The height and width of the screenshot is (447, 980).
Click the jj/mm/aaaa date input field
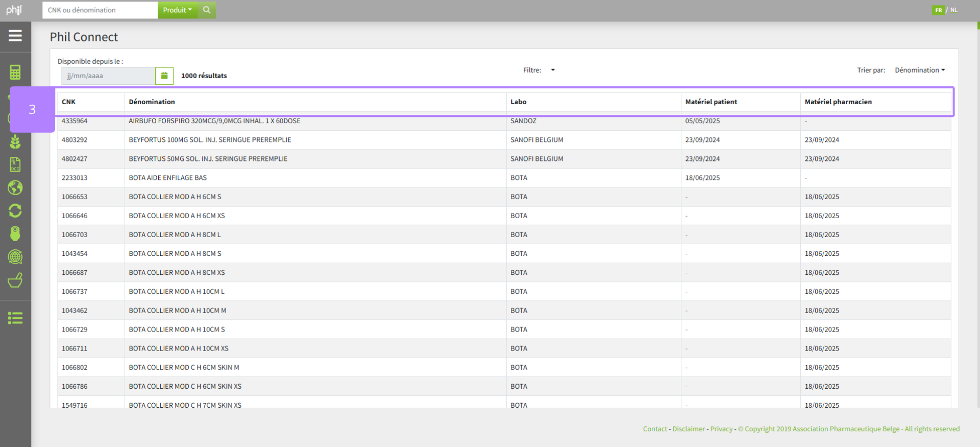point(108,76)
